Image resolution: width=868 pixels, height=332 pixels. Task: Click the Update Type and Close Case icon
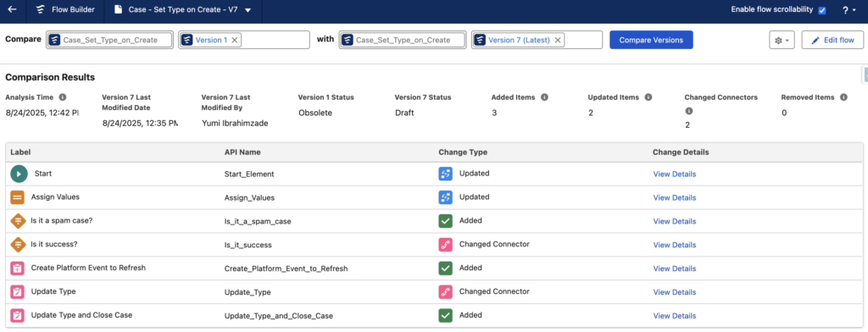point(17,315)
